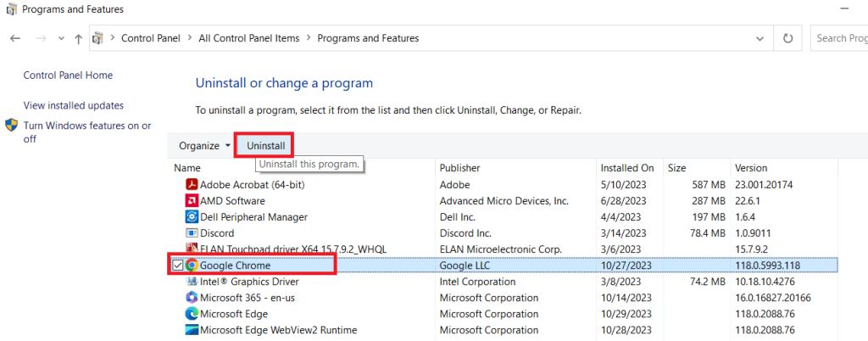Click the 10.18.10.4276 version cell
This screenshot has width=868, height=341.
click(x=765, y=282)
